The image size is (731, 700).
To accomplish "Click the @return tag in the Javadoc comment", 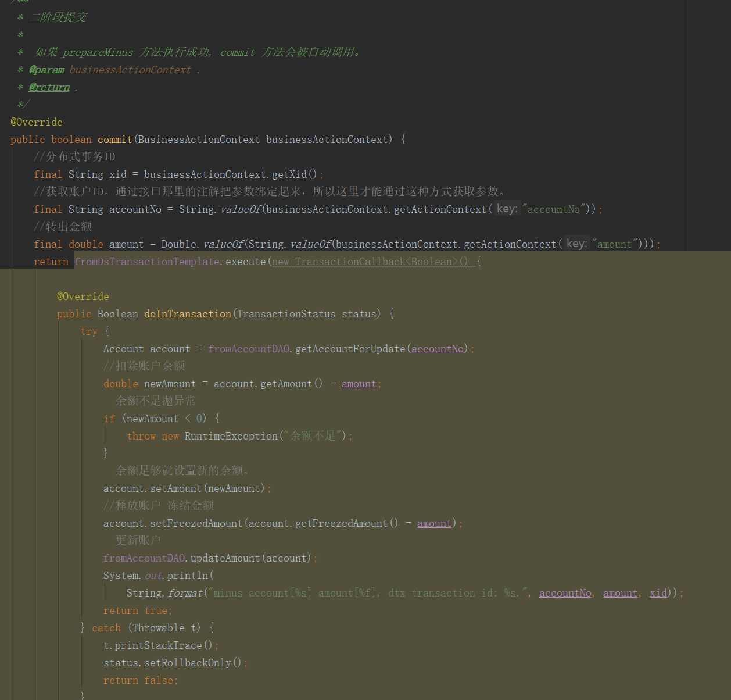I will click(49, 87).
